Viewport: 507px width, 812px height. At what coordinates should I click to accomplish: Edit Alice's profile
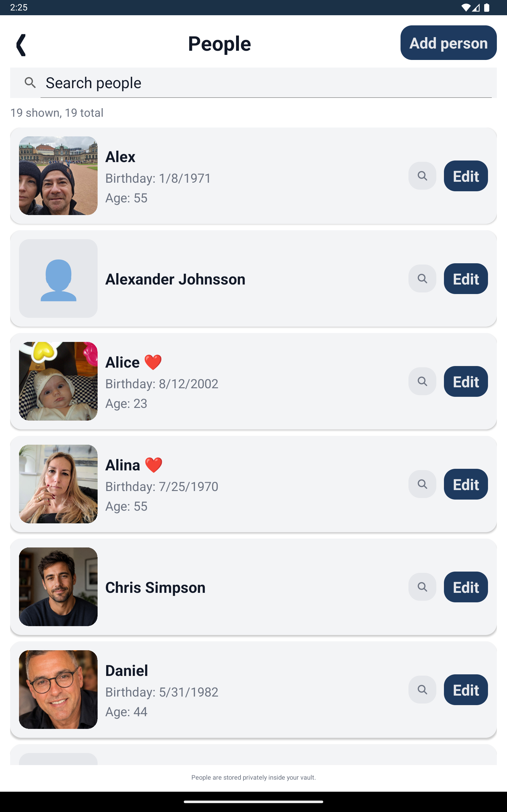(x=466, y=381)
